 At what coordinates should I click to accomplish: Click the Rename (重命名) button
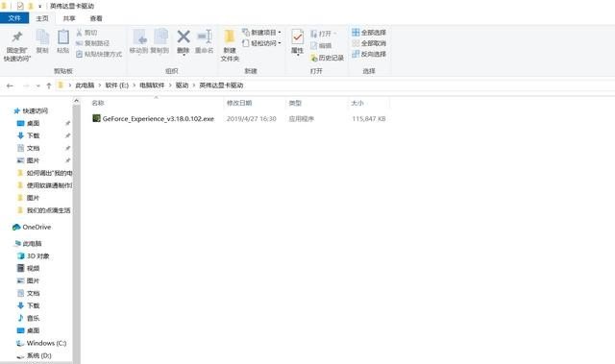click(x=205, y=41)
